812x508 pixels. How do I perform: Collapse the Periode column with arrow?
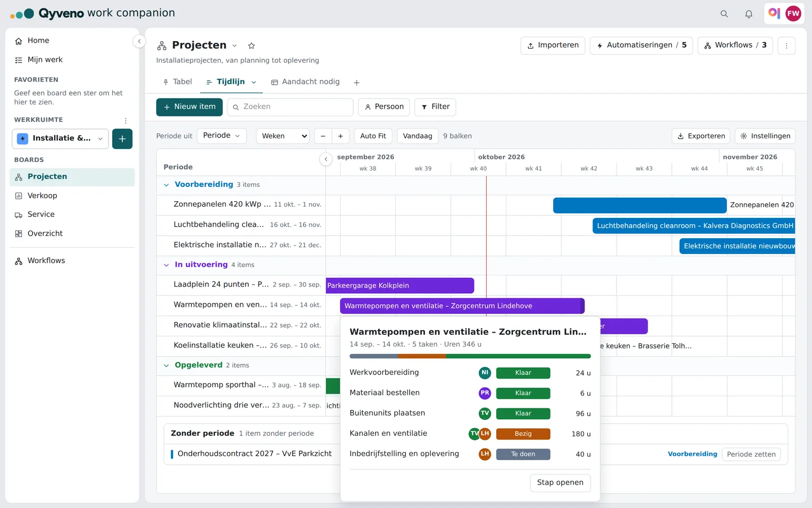[x=326, y=159]
